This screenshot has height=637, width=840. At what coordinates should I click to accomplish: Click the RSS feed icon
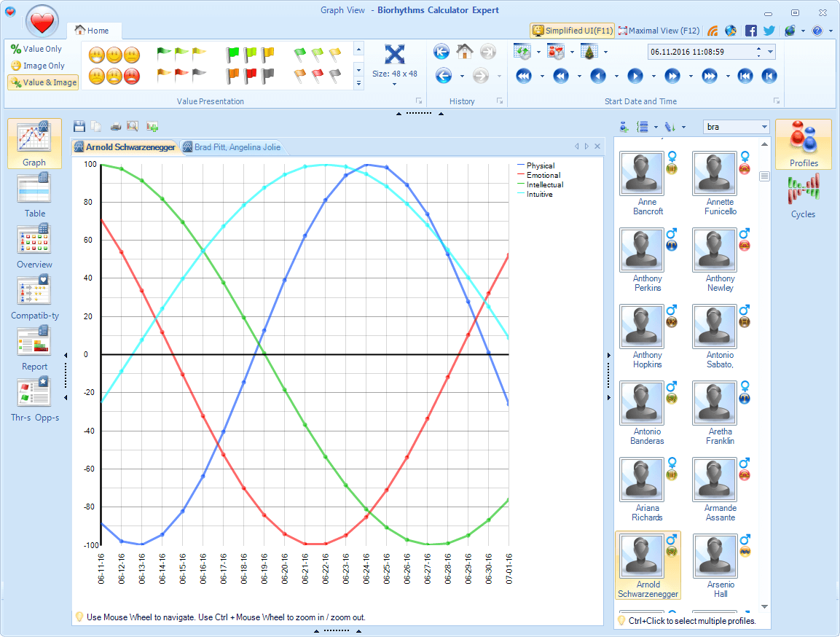(713, 31)
